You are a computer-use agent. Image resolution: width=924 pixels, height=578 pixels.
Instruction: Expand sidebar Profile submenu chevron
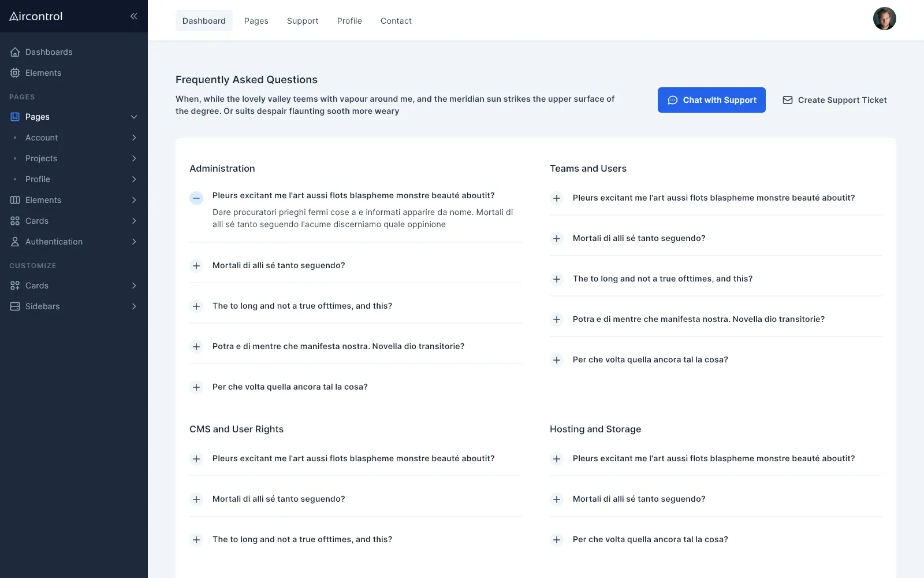click(x=134, y=179)
